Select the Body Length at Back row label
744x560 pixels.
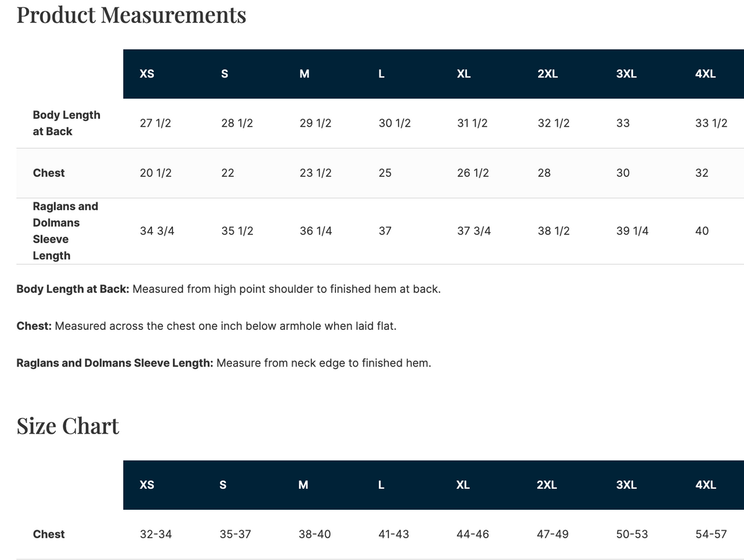66,123
